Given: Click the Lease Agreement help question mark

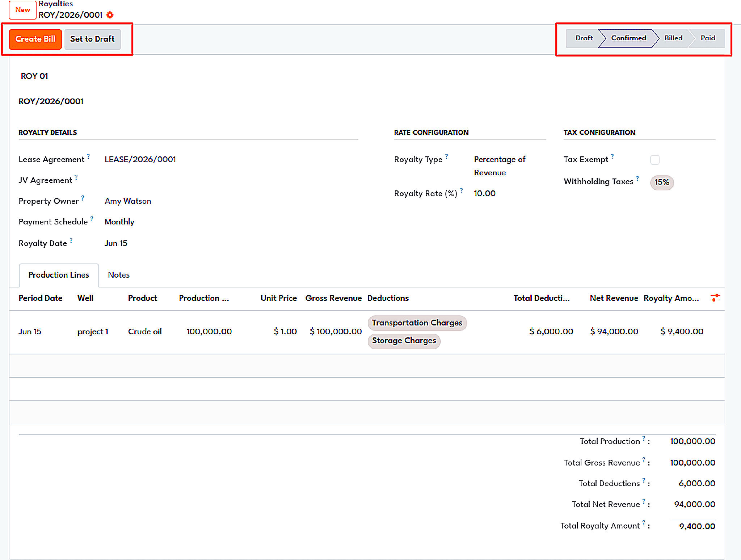Looking at the screenshot, I should 88,156.
